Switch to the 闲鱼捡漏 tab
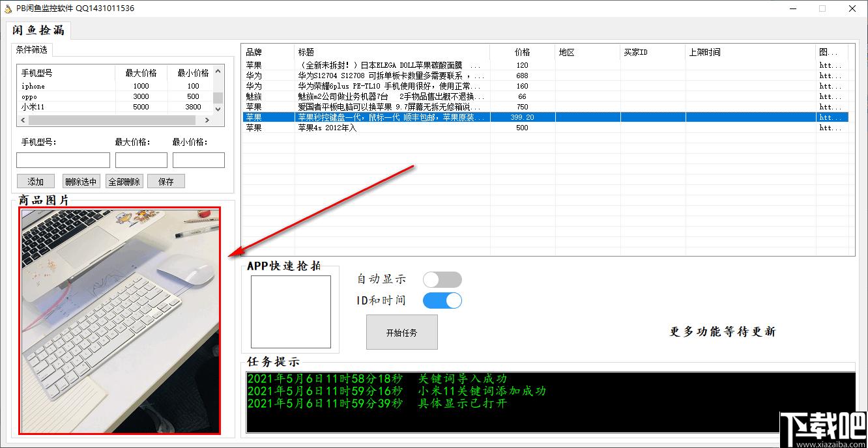The height and width of the screenshot is (448, 868). 38,30
